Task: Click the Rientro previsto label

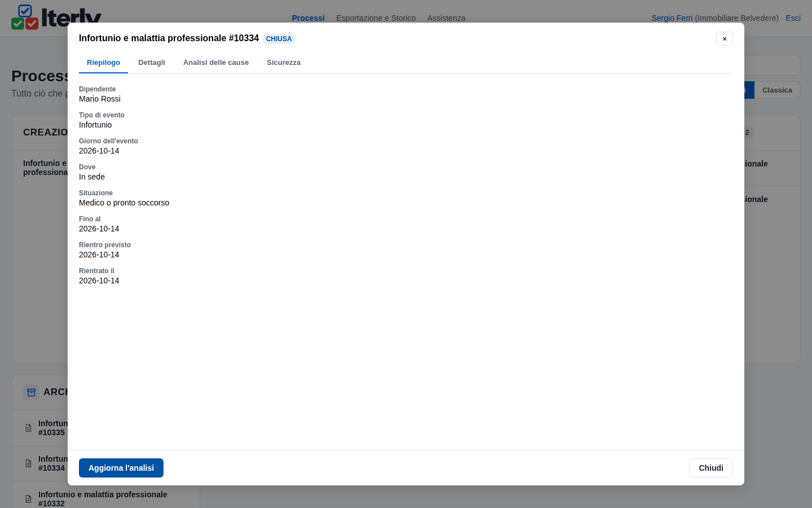Action: click(x=105, y=245)
